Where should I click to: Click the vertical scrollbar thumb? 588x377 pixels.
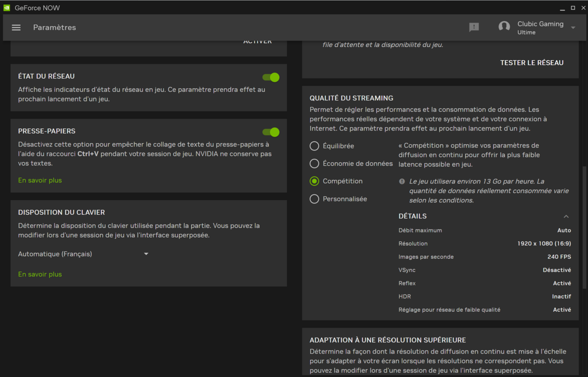[584, 227]
